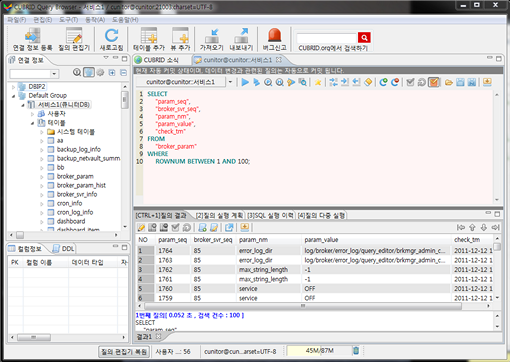This screenshot has width=510, height=362.
Task: Select the broker_svr_info table in tree
Action: pyautogui.click(x=77, y=194)
